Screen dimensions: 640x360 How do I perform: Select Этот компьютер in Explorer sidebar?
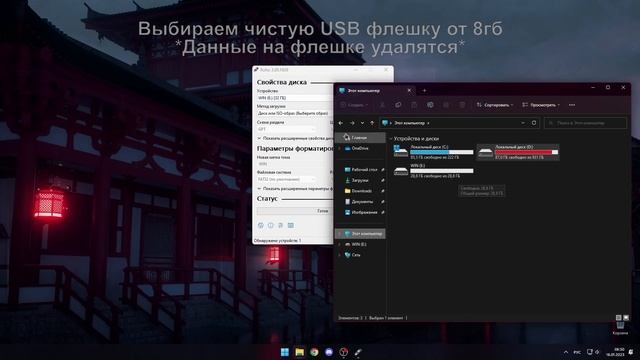tap(360, 233)
